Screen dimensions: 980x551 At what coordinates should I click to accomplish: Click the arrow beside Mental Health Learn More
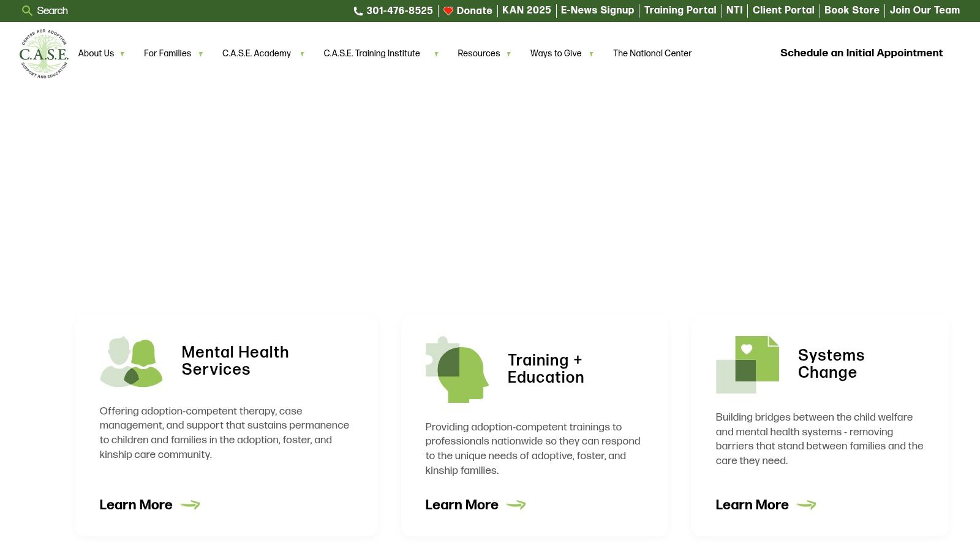pyautogui.click(x=192, y=504)
